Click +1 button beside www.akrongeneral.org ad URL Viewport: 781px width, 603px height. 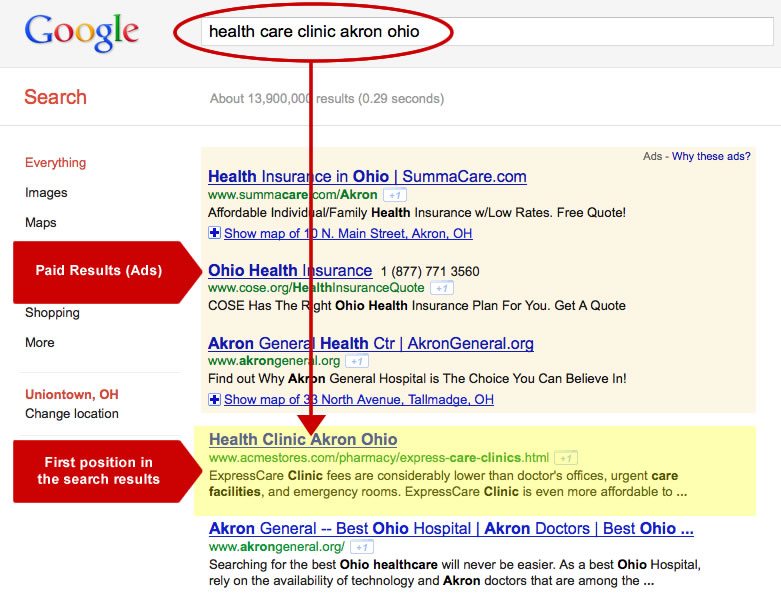357,361
